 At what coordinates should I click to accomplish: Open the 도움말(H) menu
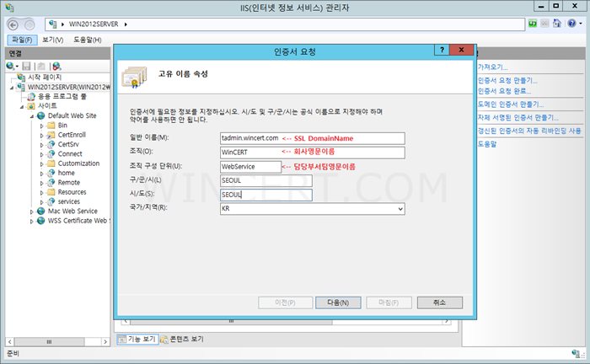click(x=88, y=40)
